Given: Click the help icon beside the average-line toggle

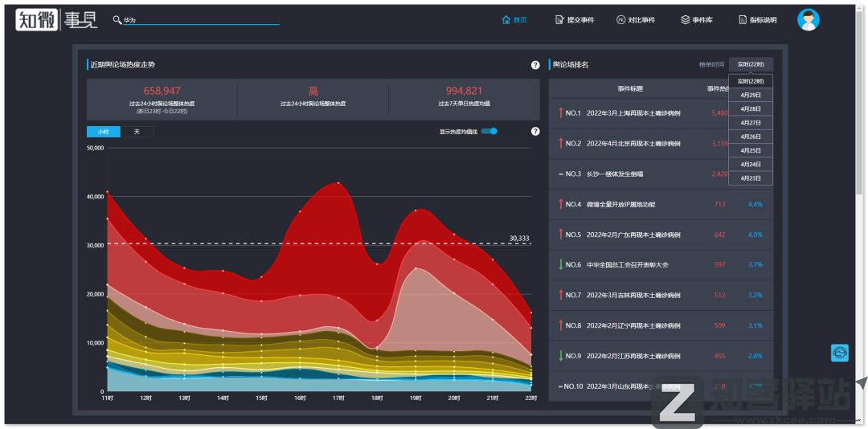Looking at the screenshot, I should (535, 132).
